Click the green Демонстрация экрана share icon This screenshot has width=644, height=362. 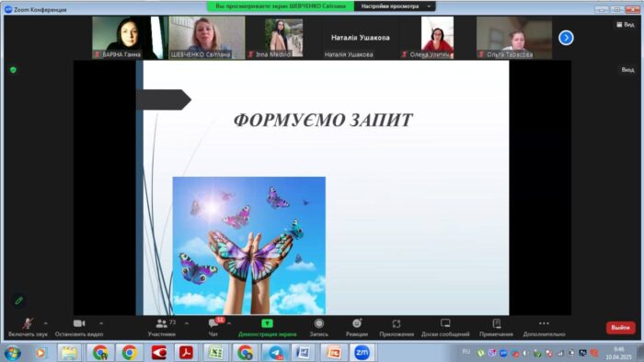pyautogui.click(x=267, y=323)
